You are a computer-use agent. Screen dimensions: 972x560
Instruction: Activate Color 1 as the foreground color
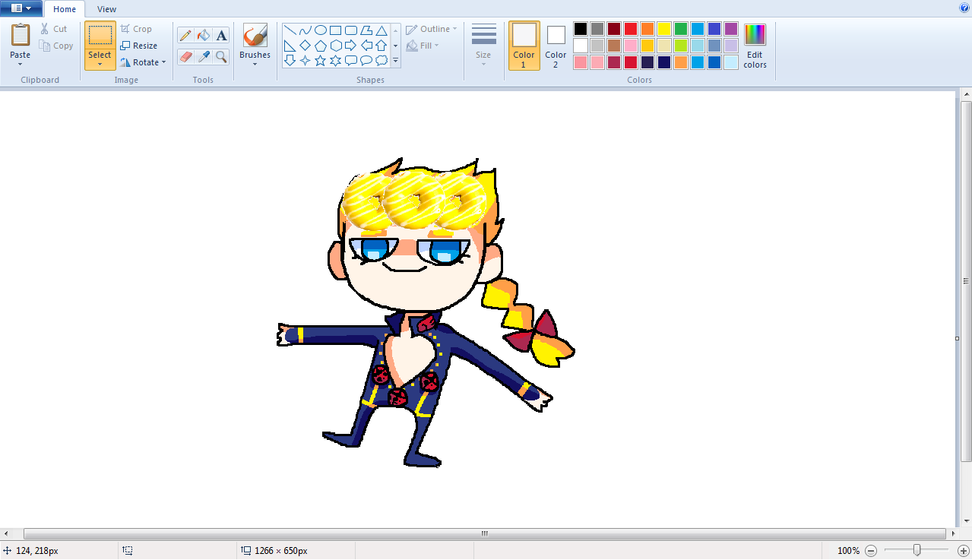coord(524,46)
